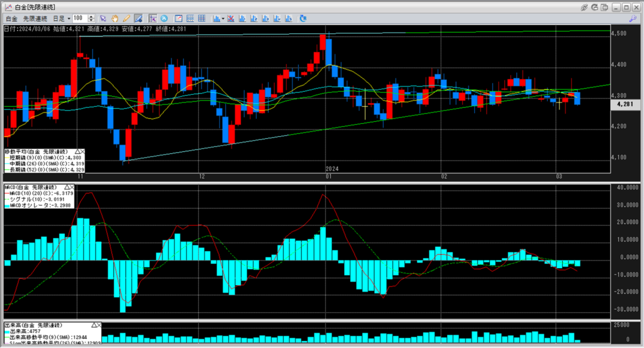Expand the indicator icon dropdown arrow
The width and height of the screenshot is (644, 348).
click(x=223, y=18)
